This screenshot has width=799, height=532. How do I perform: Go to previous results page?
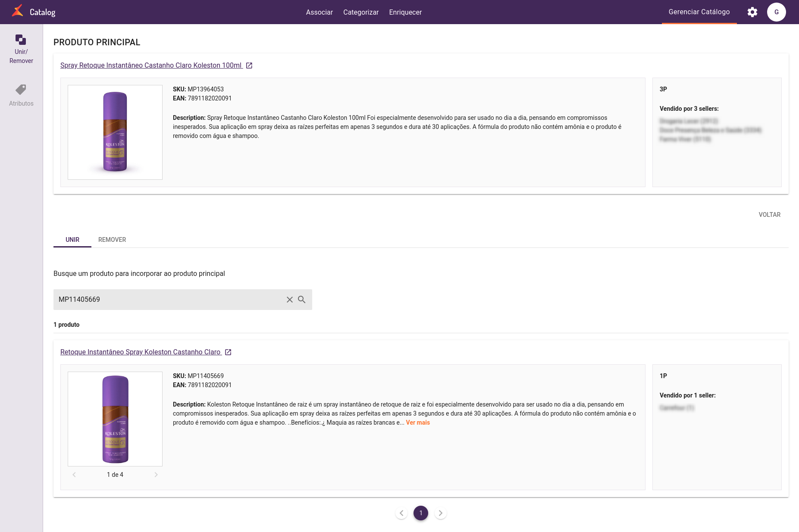point(401,513)
